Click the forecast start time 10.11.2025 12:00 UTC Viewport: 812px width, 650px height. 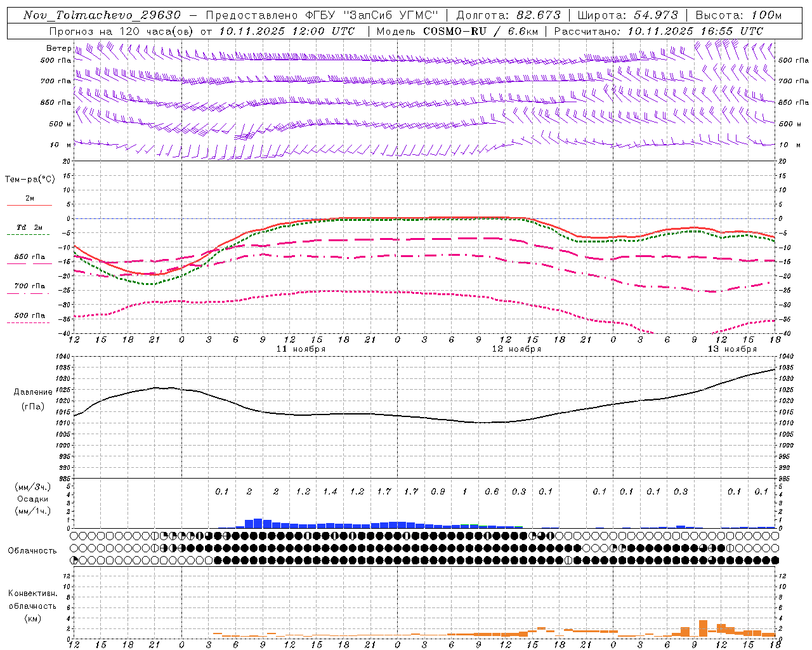tap(287, 31)
